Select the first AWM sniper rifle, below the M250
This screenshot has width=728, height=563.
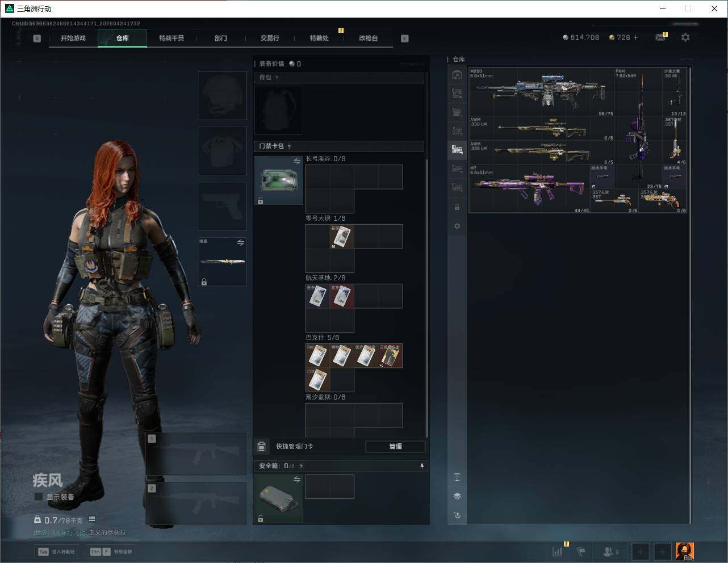[542, 129]
